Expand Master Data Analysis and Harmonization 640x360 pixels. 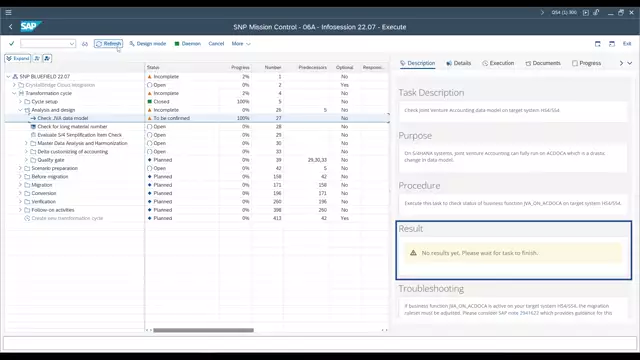[x=27, y=143]
